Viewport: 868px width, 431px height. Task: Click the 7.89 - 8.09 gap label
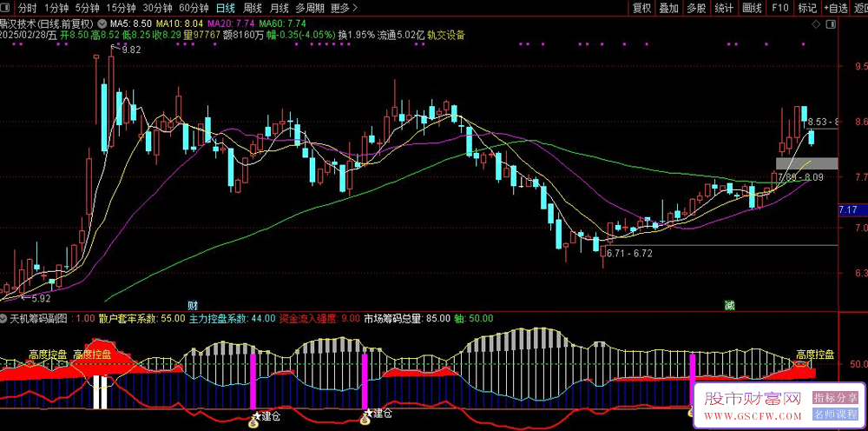[800, 178]
